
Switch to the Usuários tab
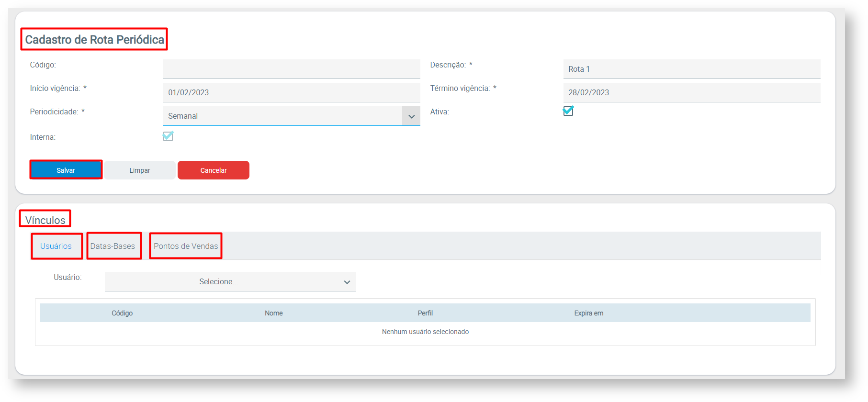(x=56, y=246)
